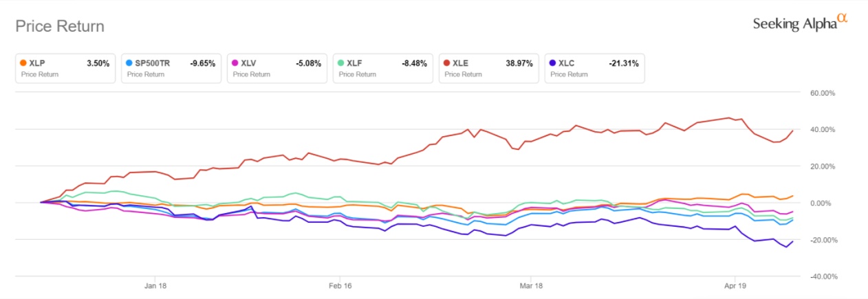
Task: Click the red XLE legend dot
Action: (448, 63)
